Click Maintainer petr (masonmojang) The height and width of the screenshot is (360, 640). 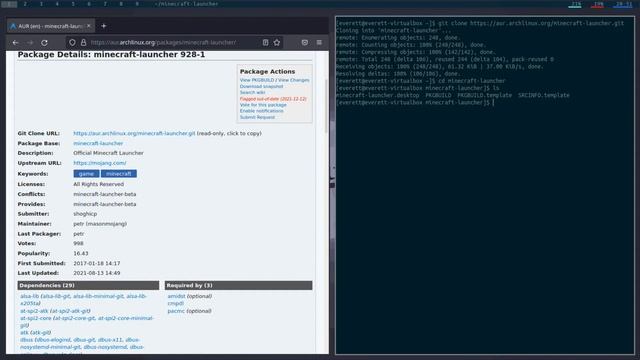tap(100, 224)
